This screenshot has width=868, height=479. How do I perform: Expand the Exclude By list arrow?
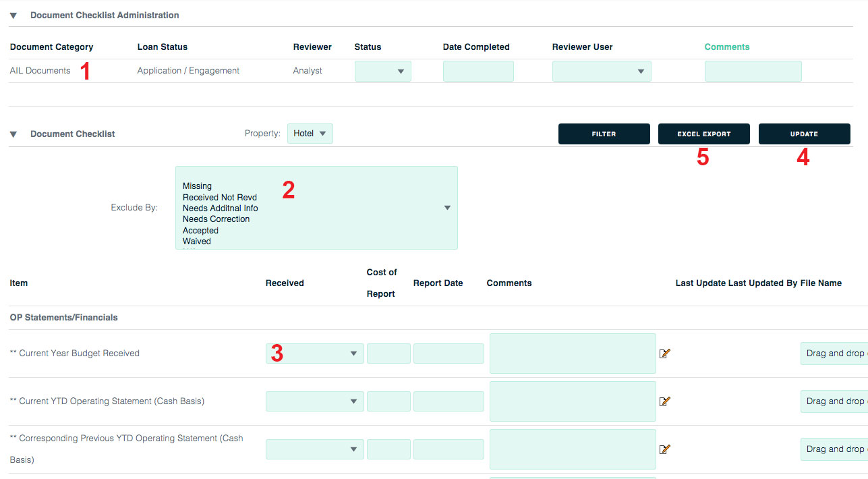click(447, 208)
